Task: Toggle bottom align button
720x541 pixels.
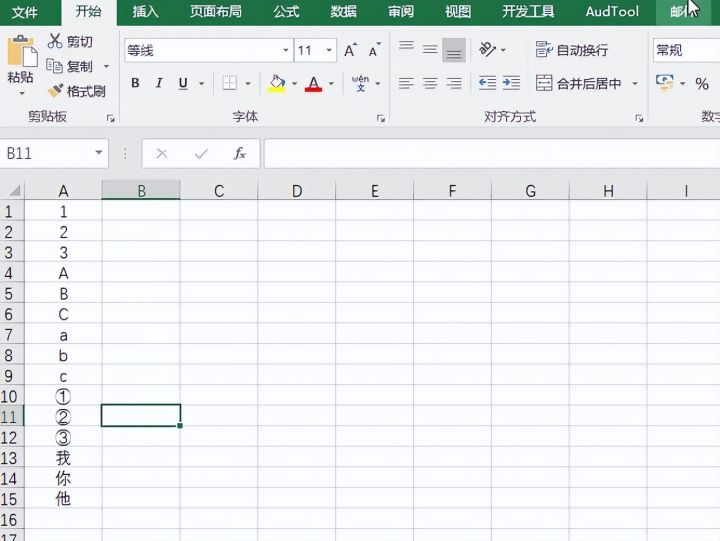Action: click(x=454, y=50)
